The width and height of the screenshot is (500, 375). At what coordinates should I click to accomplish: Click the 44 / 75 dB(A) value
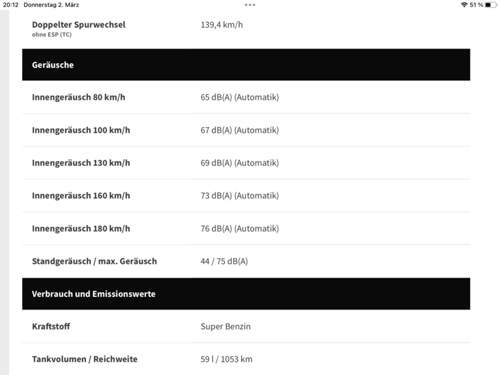coord(224,261)
